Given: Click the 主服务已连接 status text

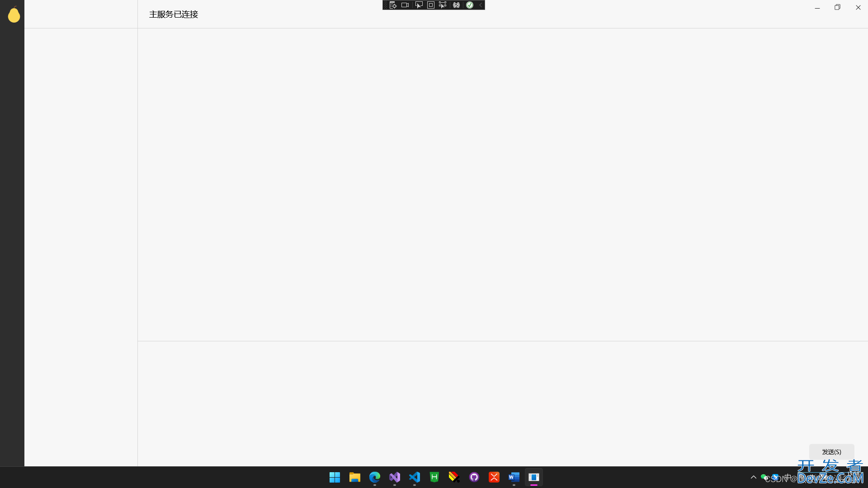Looking at the screenshot, I should coord(173,14).
